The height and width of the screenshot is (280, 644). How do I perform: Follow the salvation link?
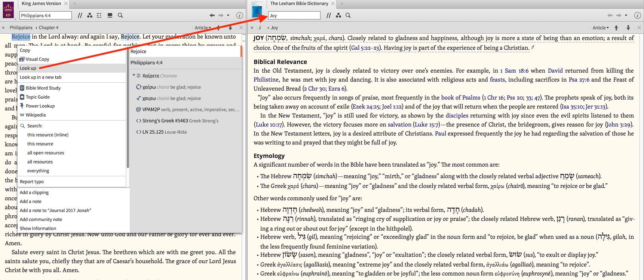point(399,125)
